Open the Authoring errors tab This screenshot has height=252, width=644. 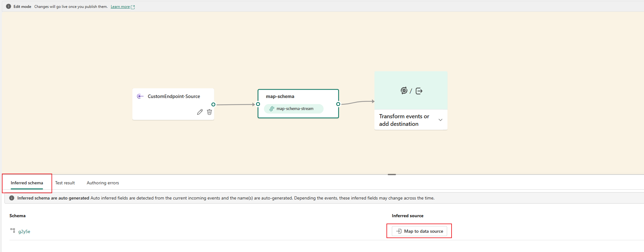click(103, 183)
